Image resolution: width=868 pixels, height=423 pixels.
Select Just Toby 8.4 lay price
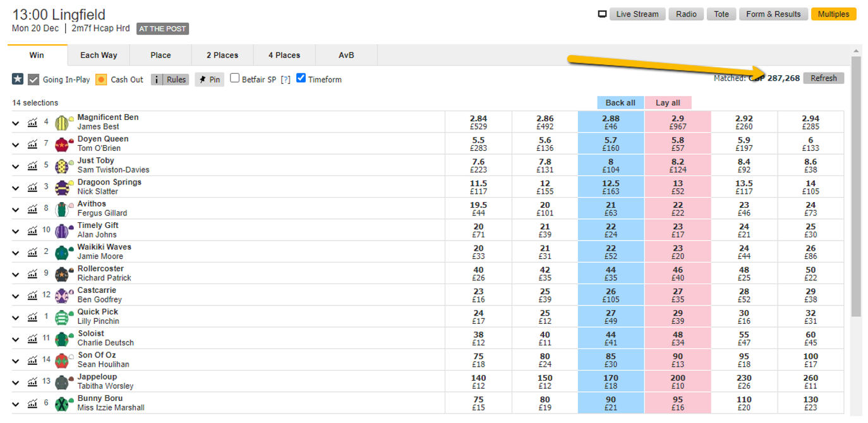[x=744, y=165]
